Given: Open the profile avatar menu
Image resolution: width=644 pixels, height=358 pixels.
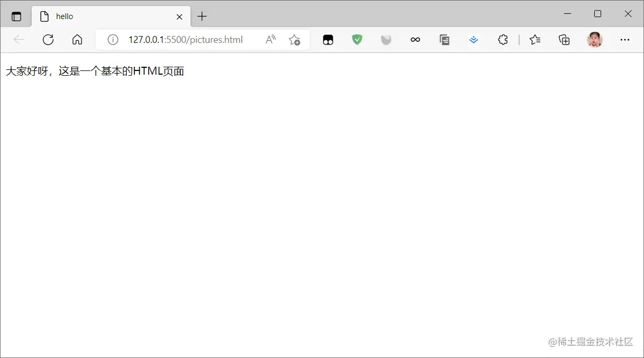Looking at the screenshot, I should point(595,40).
